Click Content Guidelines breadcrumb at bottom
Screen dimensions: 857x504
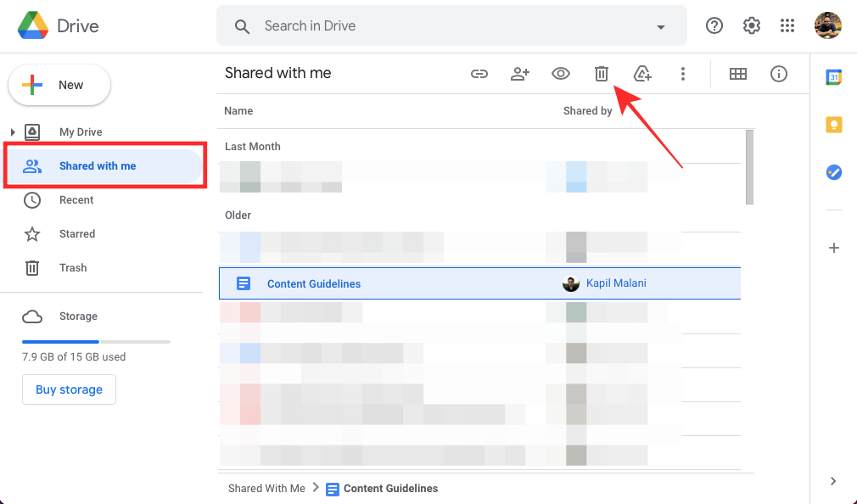click(390, 488)
